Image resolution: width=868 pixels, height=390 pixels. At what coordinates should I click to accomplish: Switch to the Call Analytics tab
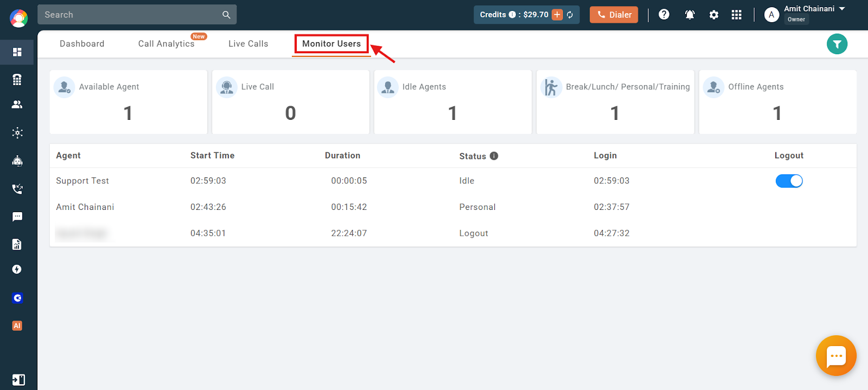coord(166,44)
